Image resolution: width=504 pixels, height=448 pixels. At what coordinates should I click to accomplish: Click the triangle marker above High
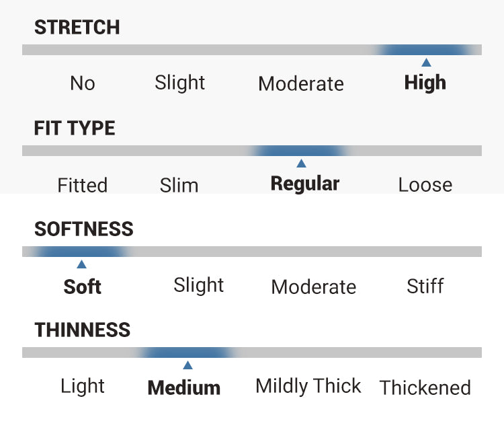click(426, 63)
